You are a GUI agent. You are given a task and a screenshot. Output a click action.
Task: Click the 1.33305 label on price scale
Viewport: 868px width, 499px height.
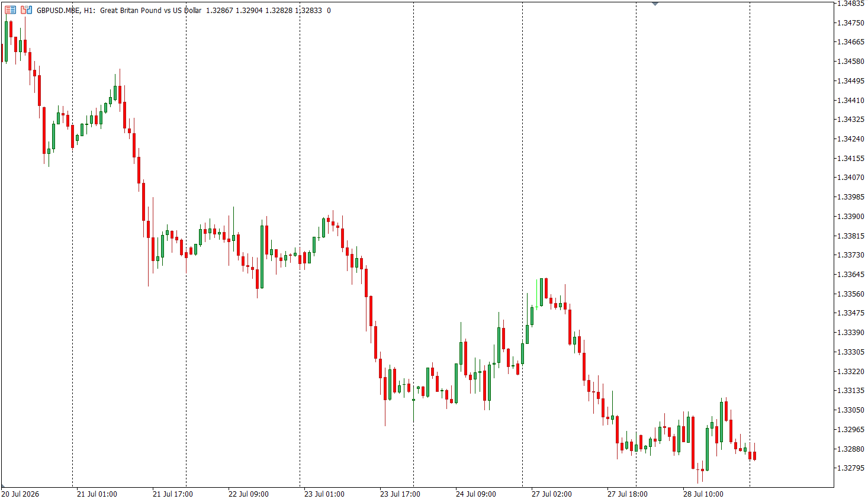click(x=851, y=352)
